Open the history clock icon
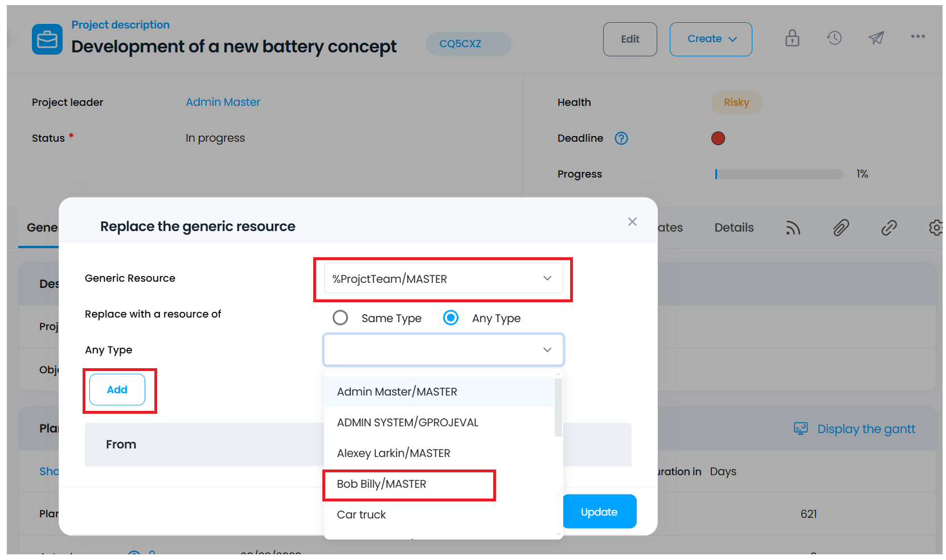 [x=834, y=38]
